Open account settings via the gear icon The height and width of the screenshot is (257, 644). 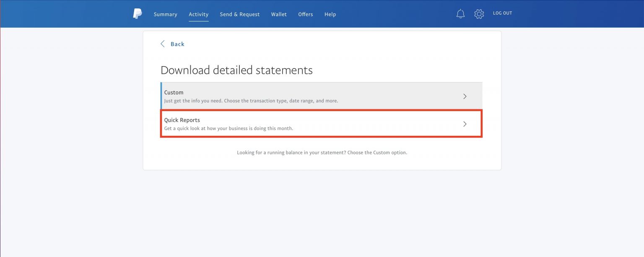(479, 14)
